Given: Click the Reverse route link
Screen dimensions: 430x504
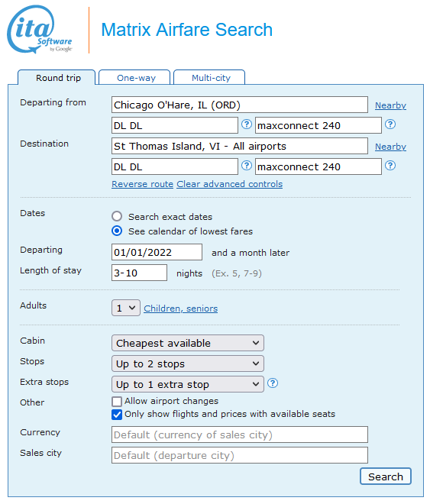Looking at the screenshot, I should pyautogui.click(x=142, y=184).
